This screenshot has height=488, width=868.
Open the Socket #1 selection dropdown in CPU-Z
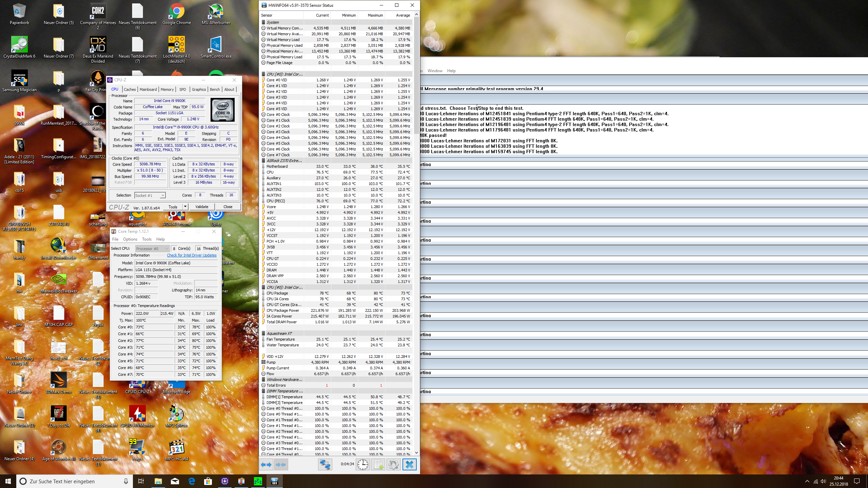click(x=162, y=195)
